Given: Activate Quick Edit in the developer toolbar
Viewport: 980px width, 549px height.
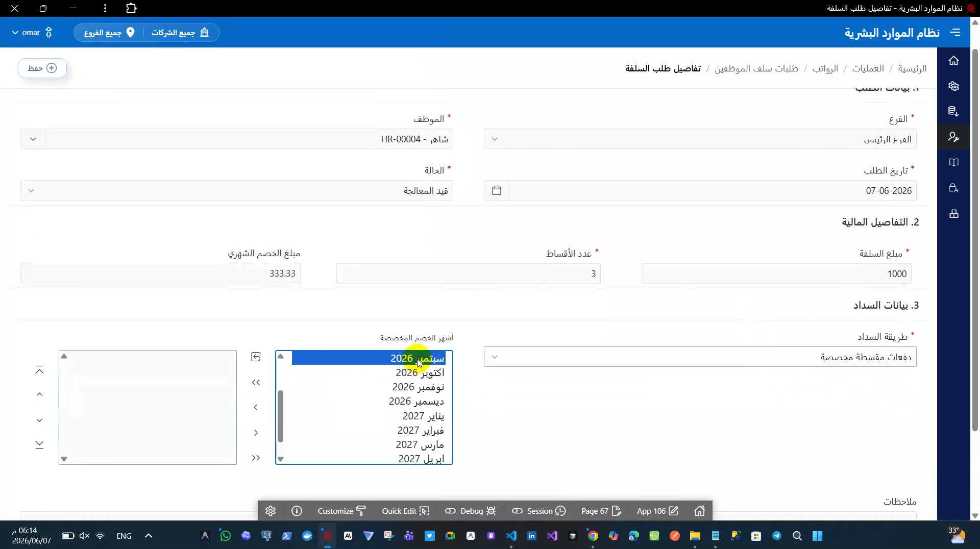Looking at the screenshot, I should coord(406,511).
